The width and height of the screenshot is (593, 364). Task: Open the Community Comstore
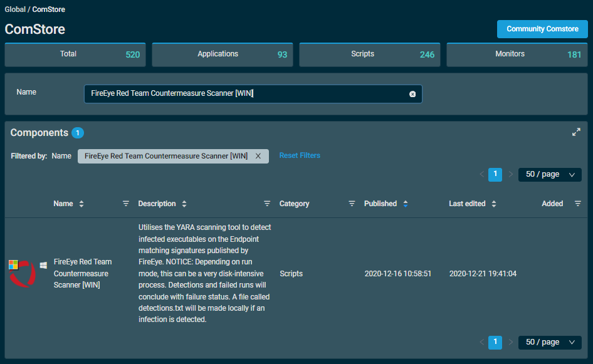pyautogui.click(x=542, y=29)
